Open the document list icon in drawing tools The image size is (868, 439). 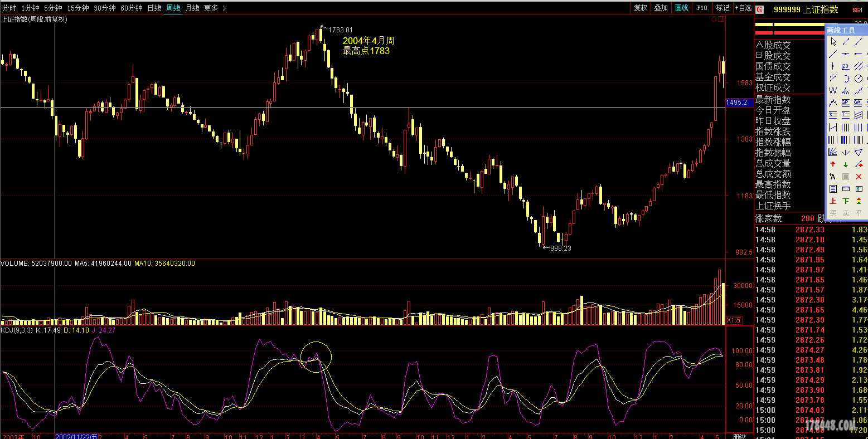point(833,188)
